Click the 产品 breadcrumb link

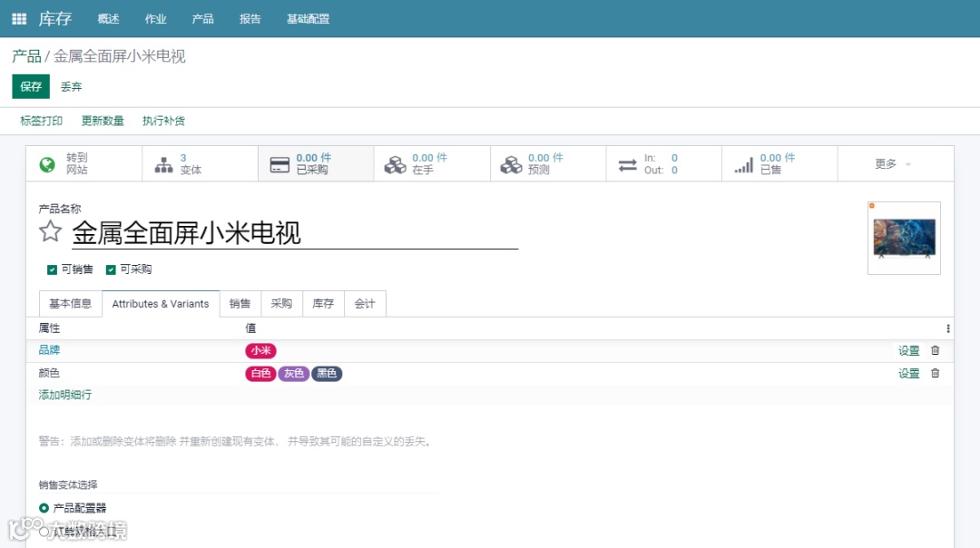(27, 56)
